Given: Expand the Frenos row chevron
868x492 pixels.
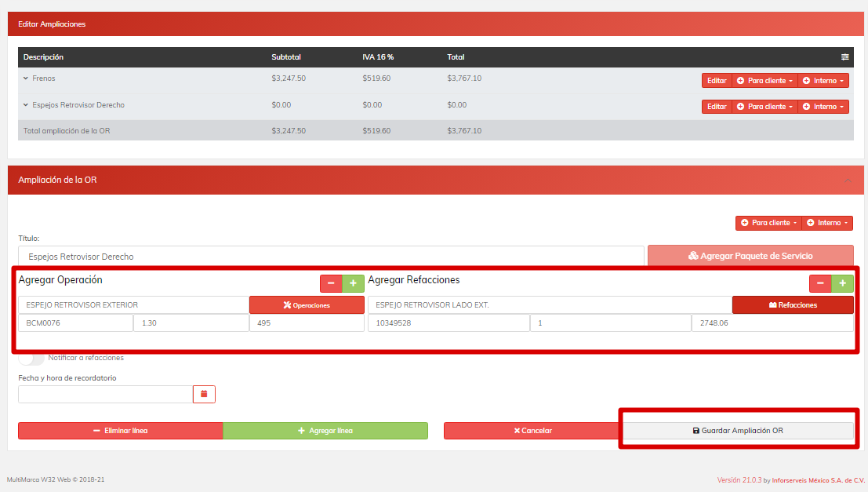Looking at the screenshot, I should (26, 78).
